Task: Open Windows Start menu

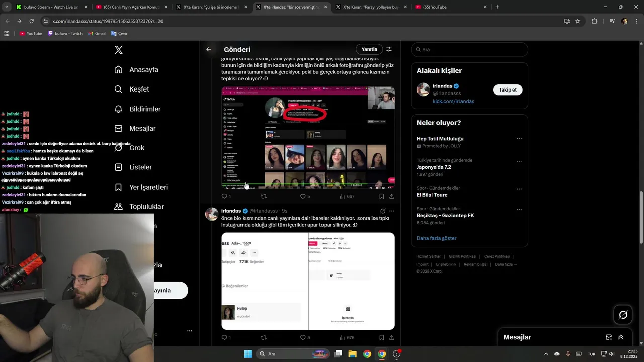Action: pyautogui.click(x=248, y=354)
